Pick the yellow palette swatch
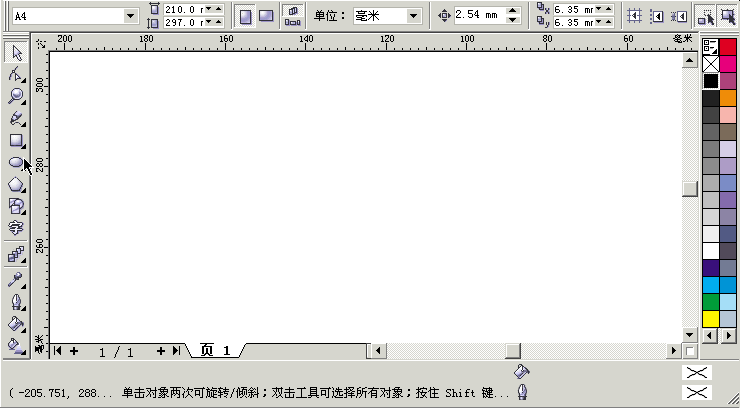 [710, 318]
